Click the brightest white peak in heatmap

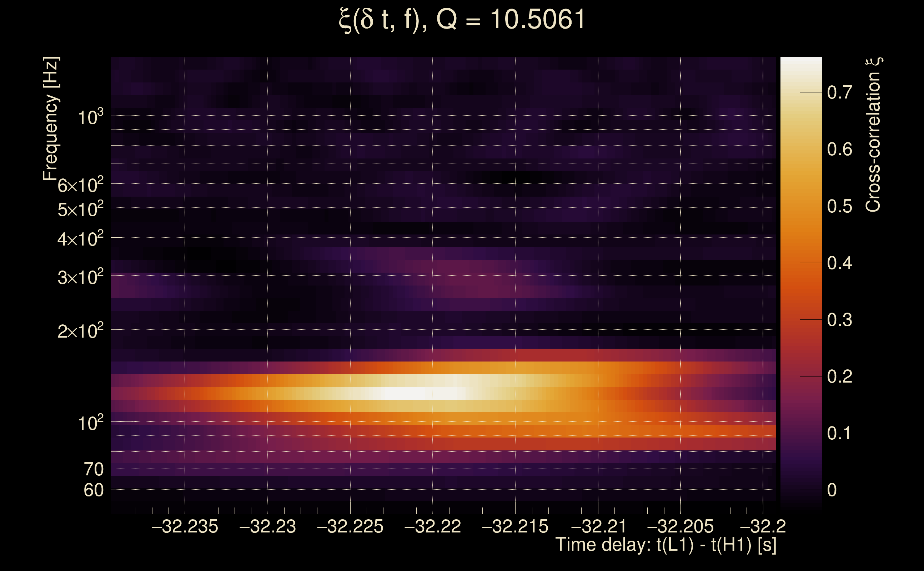click(406, 393)
